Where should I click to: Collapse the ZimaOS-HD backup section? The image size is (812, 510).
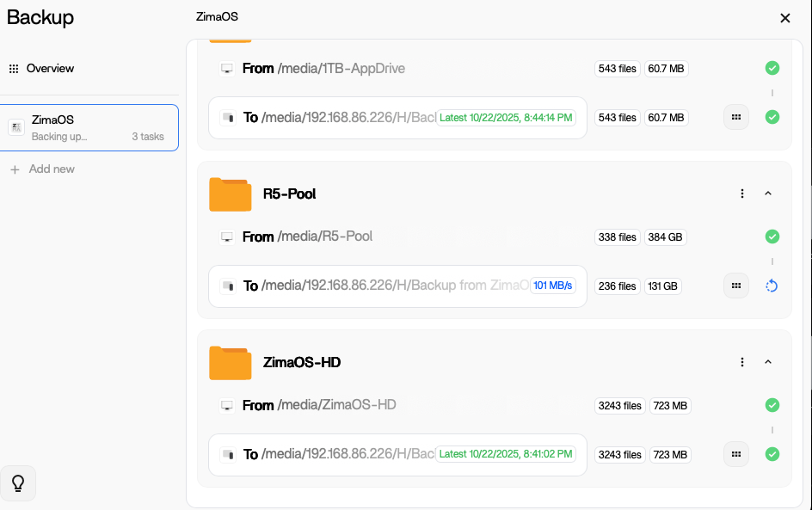[x=768, y=362]
